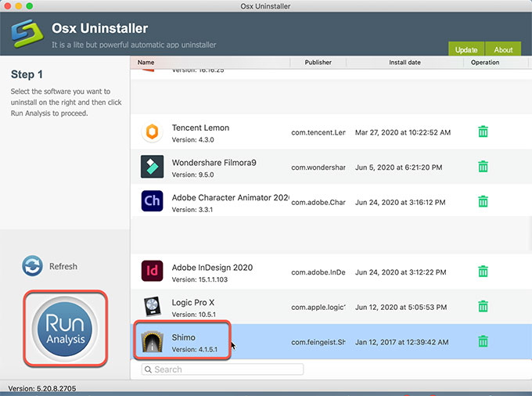This screenshot has width=532, height=396.
Task: Delete Tencent Lemon with trash icon
Action: [x=483, y=132]
